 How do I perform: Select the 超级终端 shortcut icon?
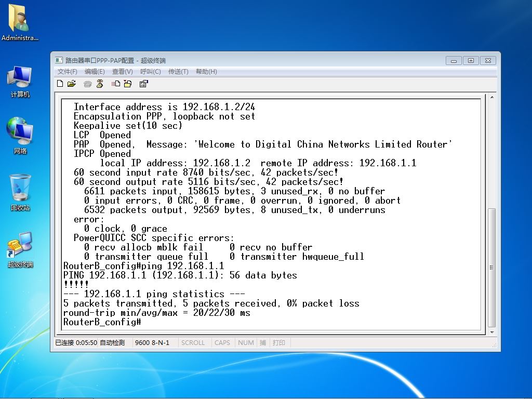click(x=20, y=249)
